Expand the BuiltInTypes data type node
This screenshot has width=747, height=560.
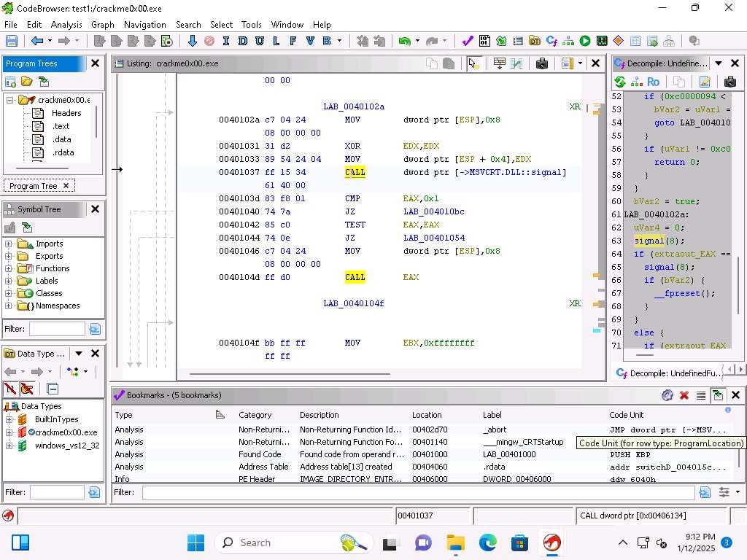tap(9, 419)
